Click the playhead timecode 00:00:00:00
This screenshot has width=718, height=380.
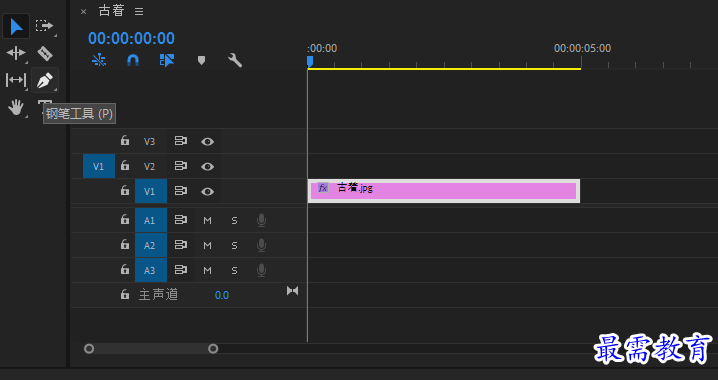131,38
